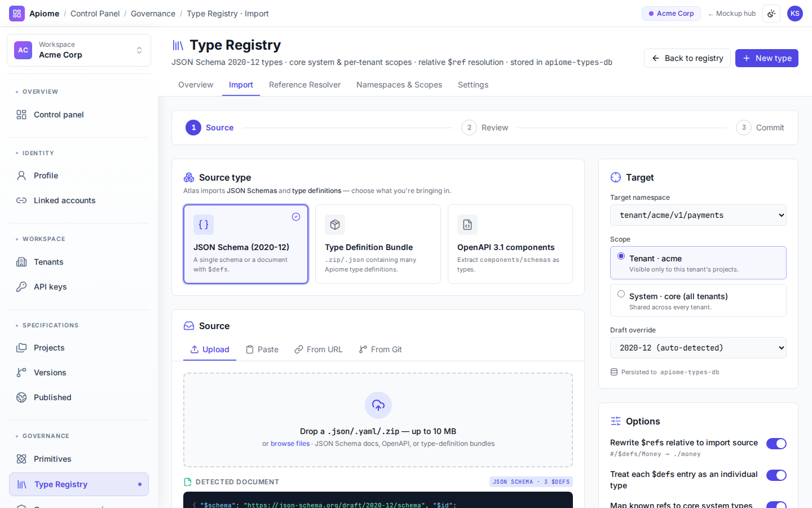Screen dimensions: 812x508
Task: Expand the Acme Corp workspace switcher
Action: [79, 50]
